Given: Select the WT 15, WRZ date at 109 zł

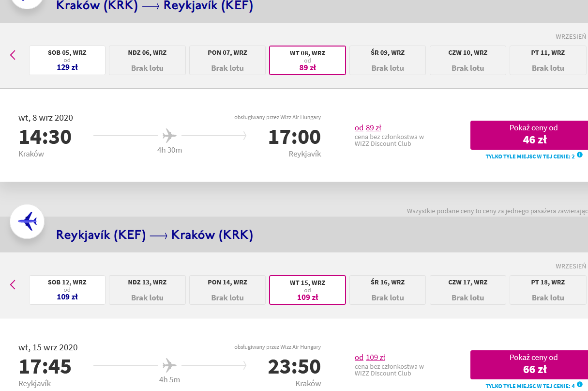Looking at the screenshot, I should (x=307, y=290).
